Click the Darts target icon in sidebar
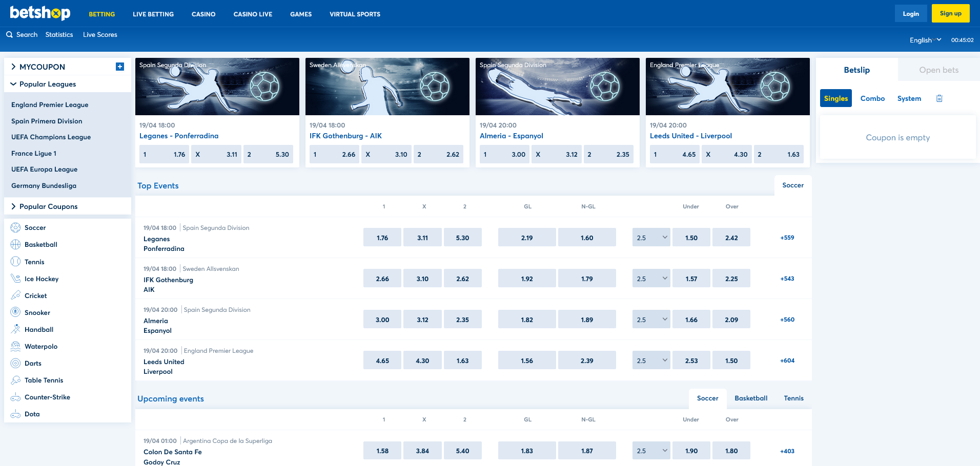Viewport: 980px width, 466px height. (x=16, y=363)
